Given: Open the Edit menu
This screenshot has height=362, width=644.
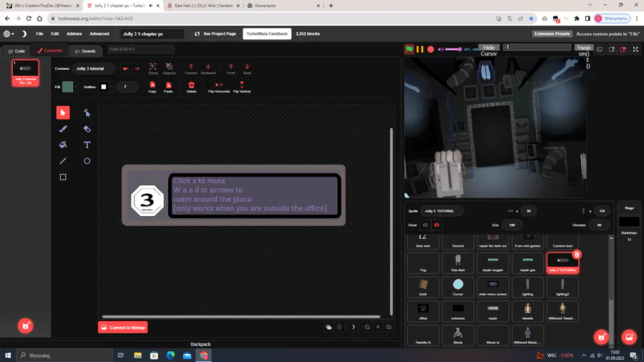Looking at the screenshot, I should coord(55,34).
